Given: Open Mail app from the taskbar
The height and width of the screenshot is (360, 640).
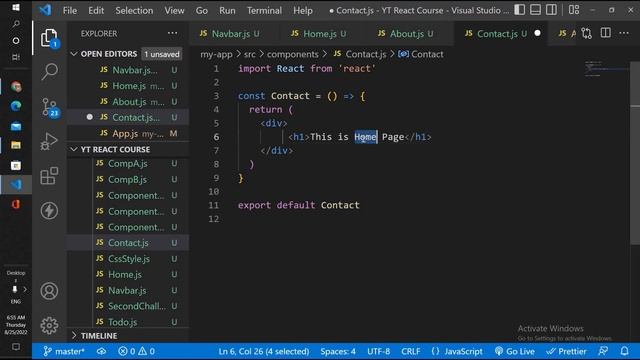Looking at the screenshot, I should 16,126.
